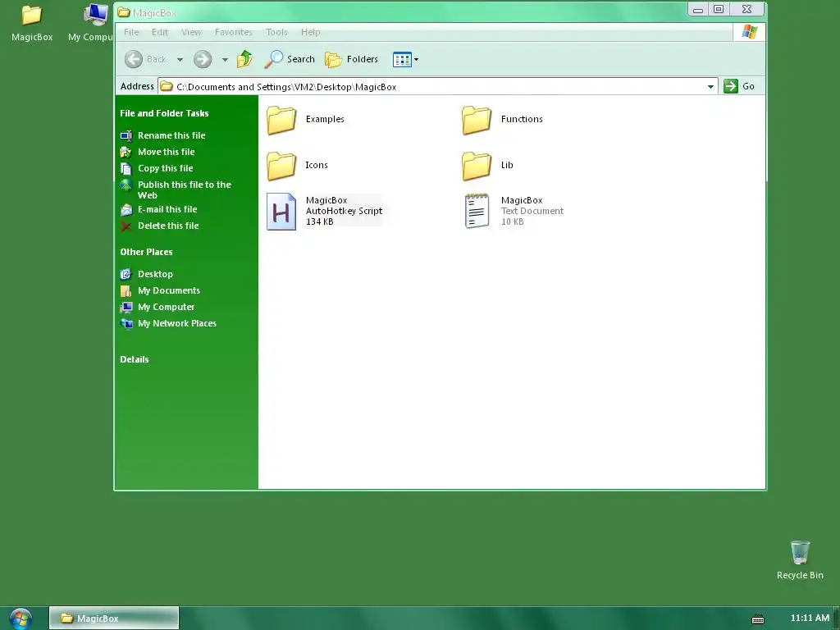Viewport: 840px width, 630px height.
Task: Expand the Address bar dropdown arrow
Action: (710, 86)
